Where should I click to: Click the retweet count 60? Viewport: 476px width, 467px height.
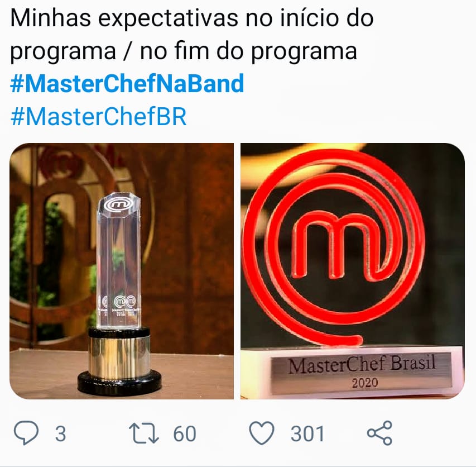point(185,433)
